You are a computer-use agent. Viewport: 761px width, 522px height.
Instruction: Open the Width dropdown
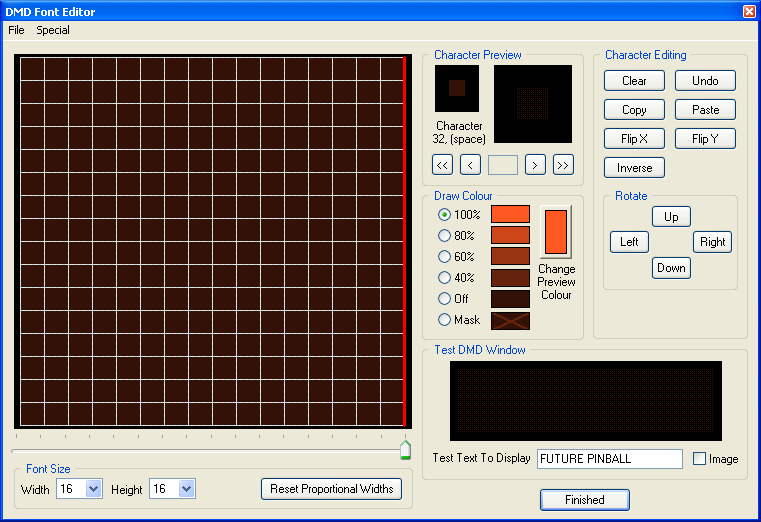(93, 489)
